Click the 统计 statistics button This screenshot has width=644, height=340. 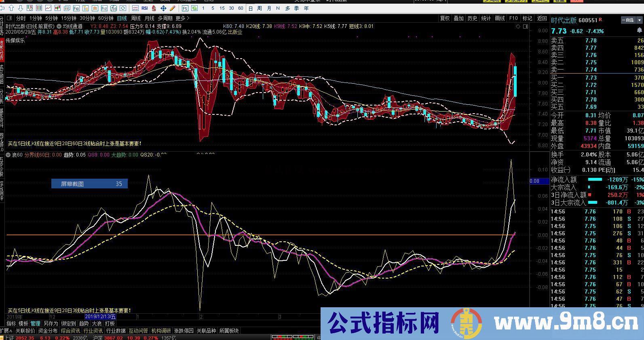click(486, 18)
